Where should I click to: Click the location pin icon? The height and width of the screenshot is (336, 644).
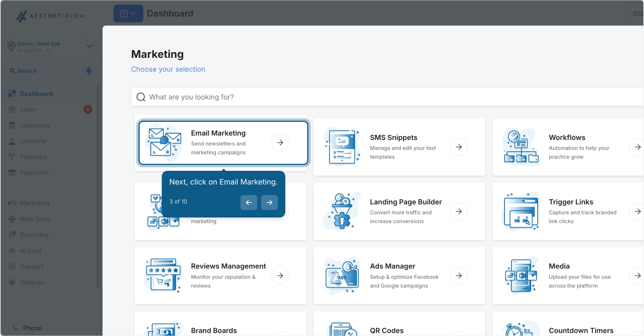tap(12, 46)
